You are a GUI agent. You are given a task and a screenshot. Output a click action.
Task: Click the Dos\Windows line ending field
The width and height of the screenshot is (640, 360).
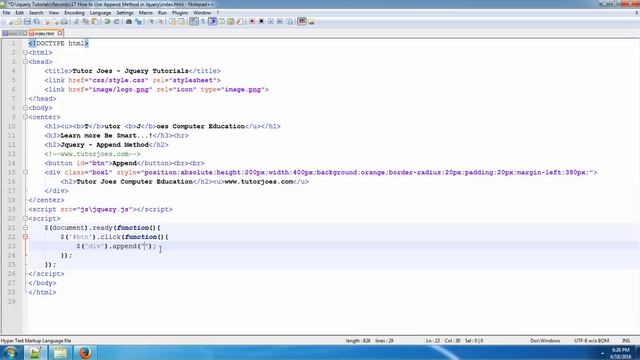tap(545, 340)
